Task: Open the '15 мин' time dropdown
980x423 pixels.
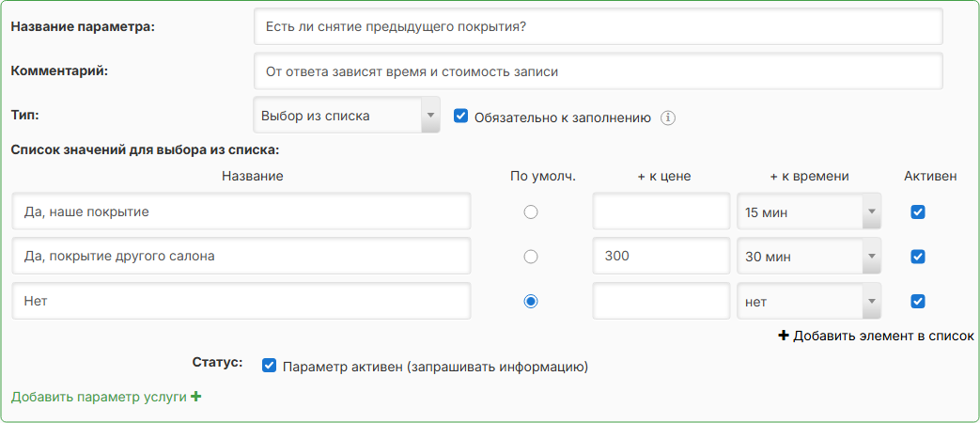Action: point(809,212)
